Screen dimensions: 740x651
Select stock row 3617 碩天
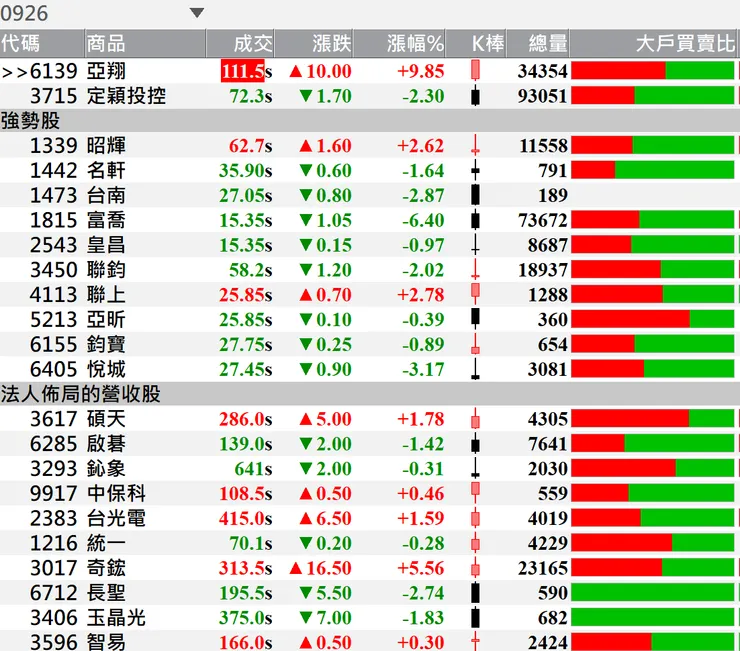370,419
